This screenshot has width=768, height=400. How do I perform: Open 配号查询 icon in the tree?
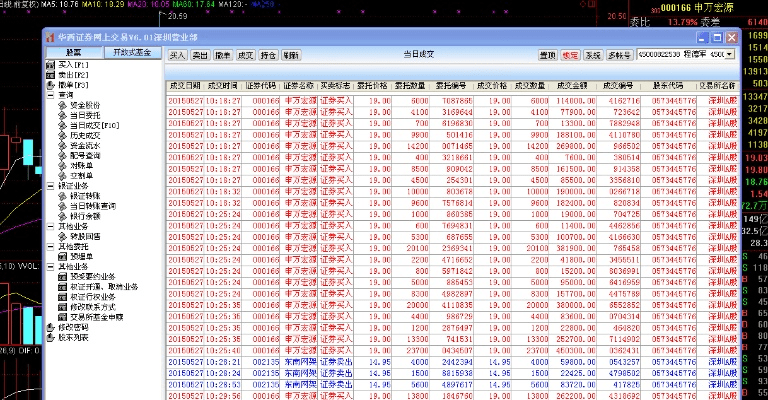(x=62, y=155)
